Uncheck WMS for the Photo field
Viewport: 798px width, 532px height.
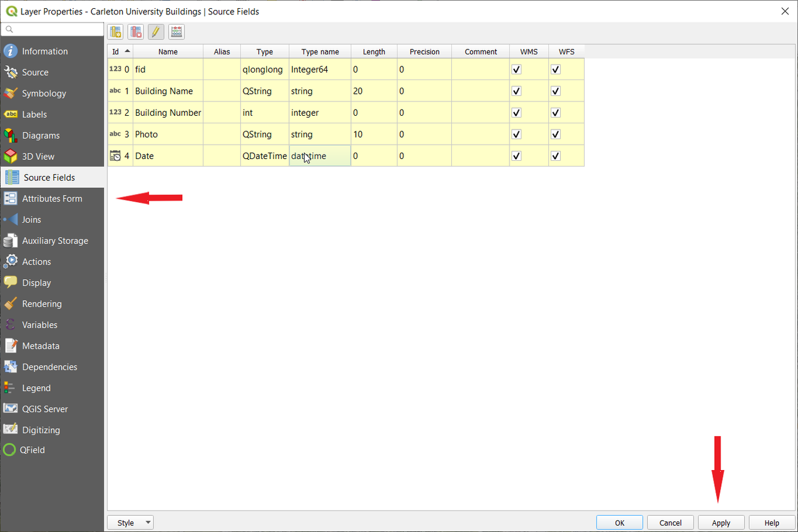tap(516, 134)
